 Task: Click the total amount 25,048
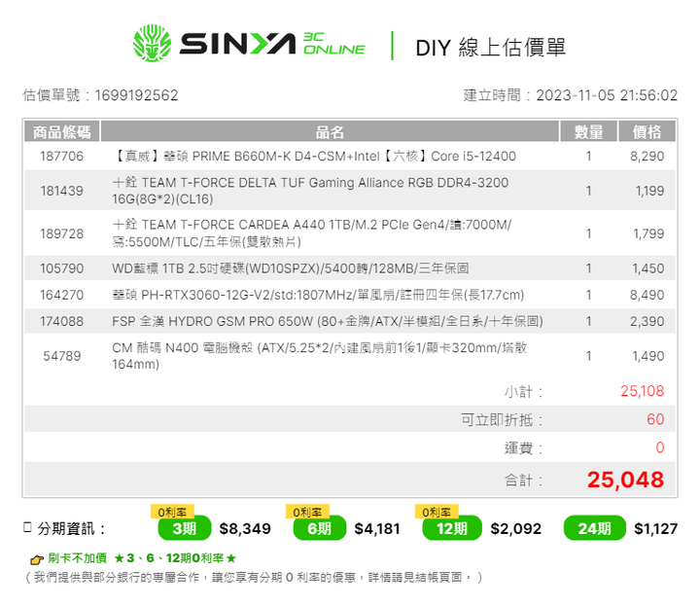pyautogui.click(x=625, y=481)
